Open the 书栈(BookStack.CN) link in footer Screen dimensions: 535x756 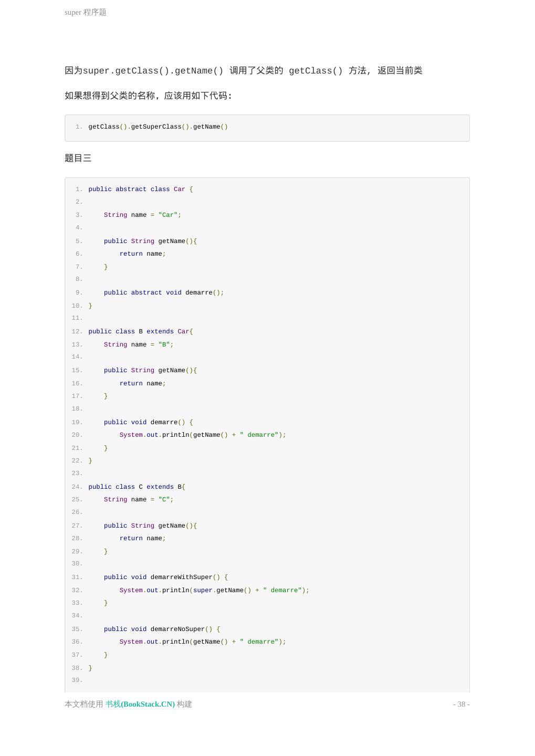point(140,704)
